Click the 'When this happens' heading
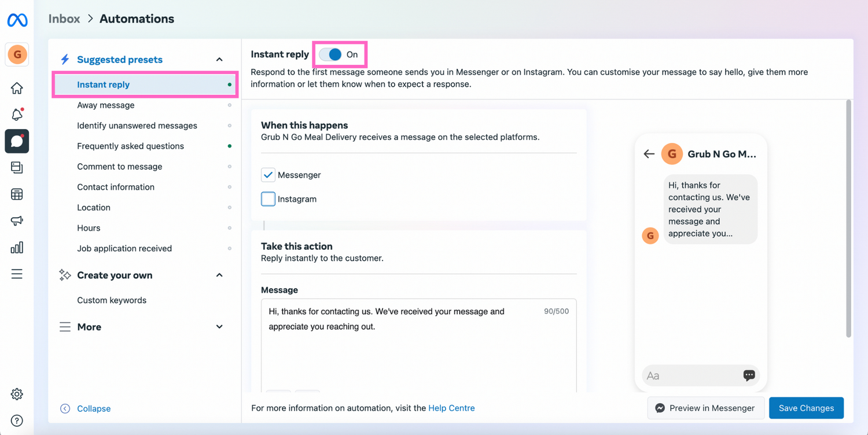This screenshot has width=868, height=435. tap(304, 125)
